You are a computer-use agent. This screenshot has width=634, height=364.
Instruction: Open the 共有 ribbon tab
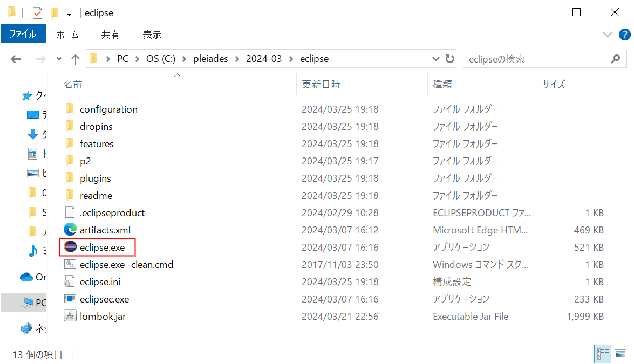(x=111, y=35)
